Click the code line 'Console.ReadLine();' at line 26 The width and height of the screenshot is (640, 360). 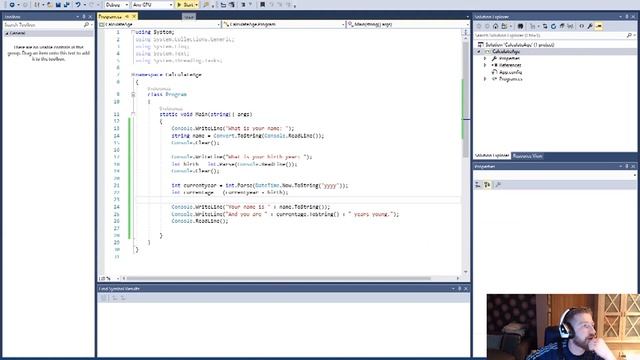tap(200, 221)
